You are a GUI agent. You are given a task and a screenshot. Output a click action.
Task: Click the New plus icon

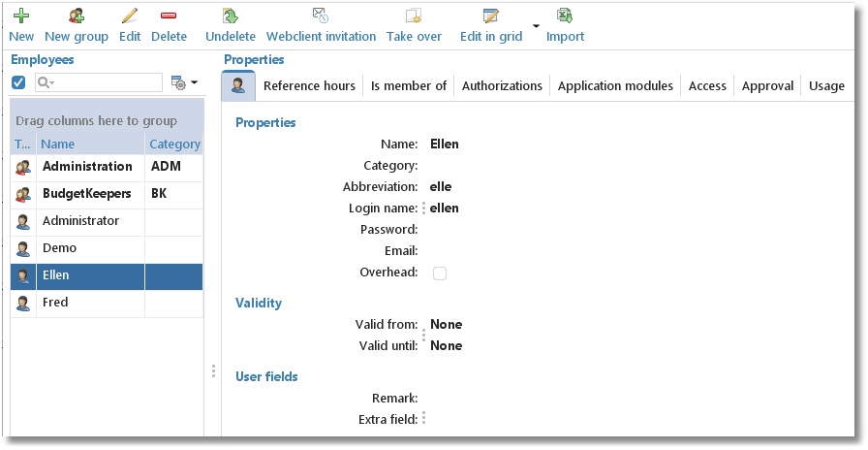click(21, 16)
